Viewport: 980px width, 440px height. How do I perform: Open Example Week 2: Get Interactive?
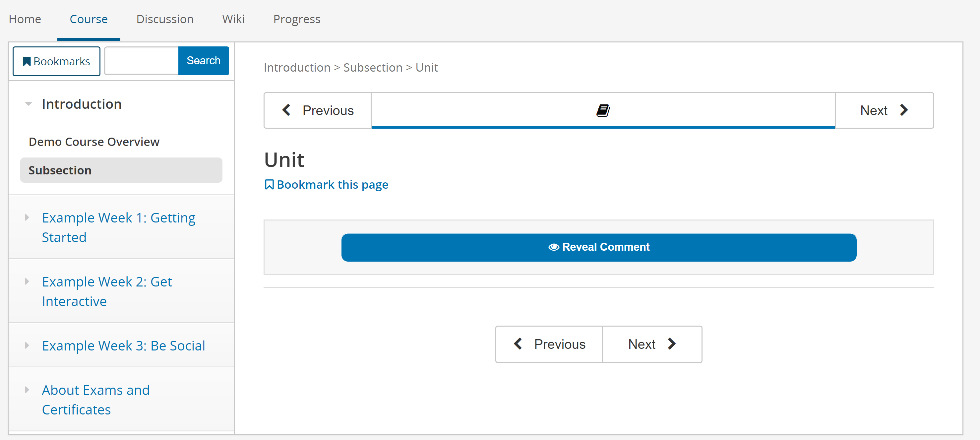(x=107, y=291)
